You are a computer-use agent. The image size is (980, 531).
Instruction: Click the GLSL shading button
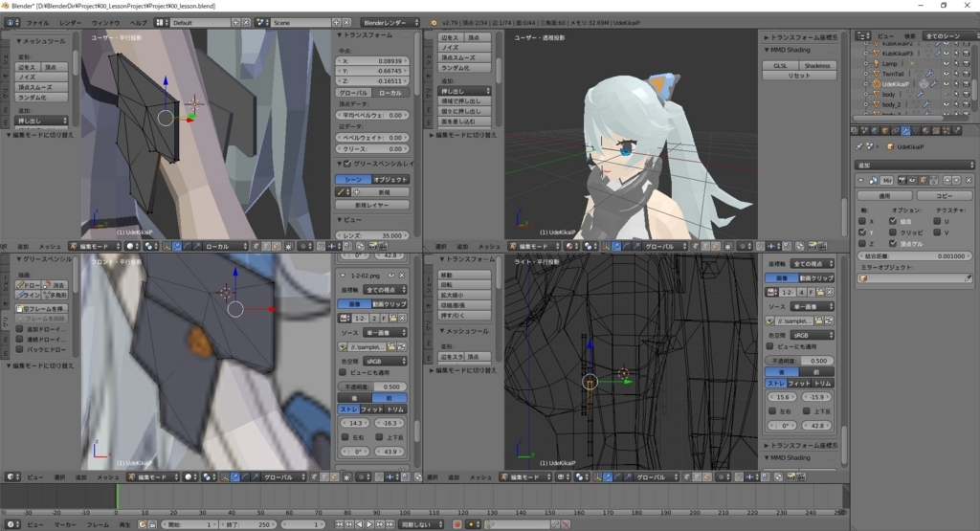point(780,66)
